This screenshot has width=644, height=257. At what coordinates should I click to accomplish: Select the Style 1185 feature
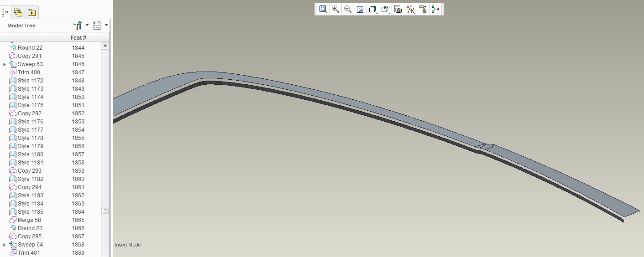(31, 212)
